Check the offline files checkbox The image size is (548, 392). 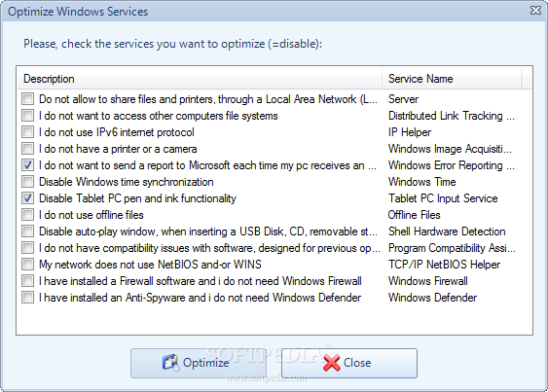[x=27, y=215]
